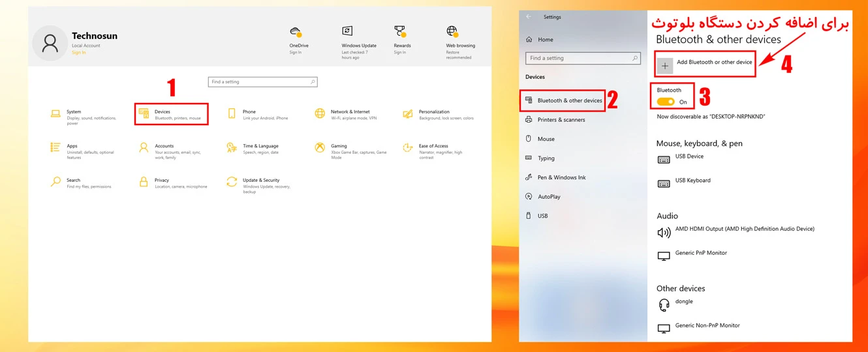Click the OneDrive cloud icon
This screenshot has width=868, height=352.
[x=296, y=32]
